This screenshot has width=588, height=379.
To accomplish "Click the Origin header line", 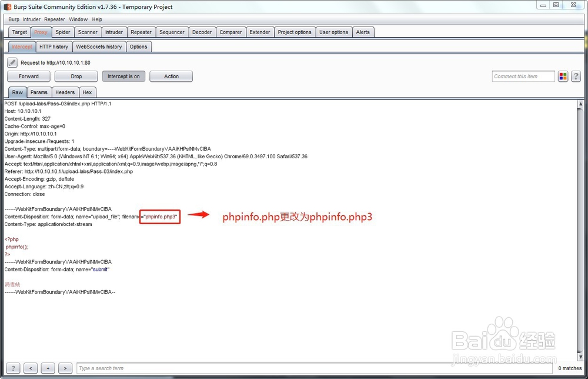I will pos(31,134).
